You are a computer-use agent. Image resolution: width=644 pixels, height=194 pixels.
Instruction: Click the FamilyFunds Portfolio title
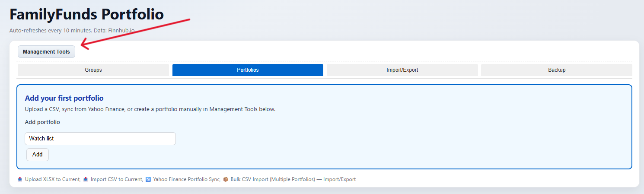(86, 15)
